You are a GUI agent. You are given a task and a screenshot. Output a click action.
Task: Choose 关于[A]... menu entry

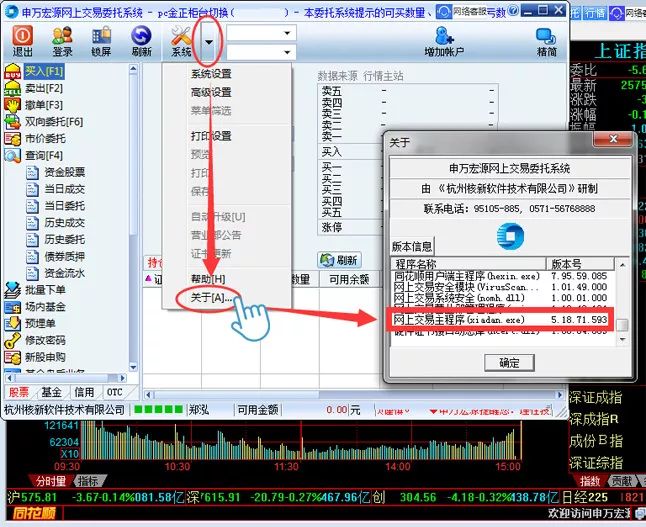click(x=211, y=297)
